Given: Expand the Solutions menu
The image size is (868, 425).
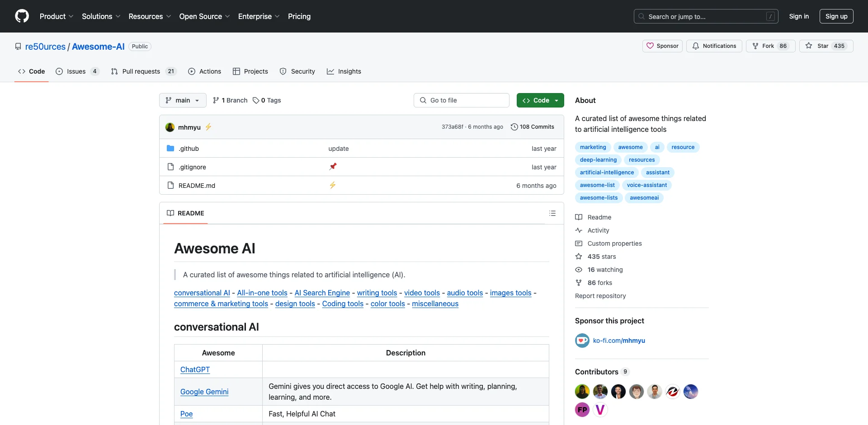Looking at the screenshot, I should pyautogui.click(x=101, y=16).
